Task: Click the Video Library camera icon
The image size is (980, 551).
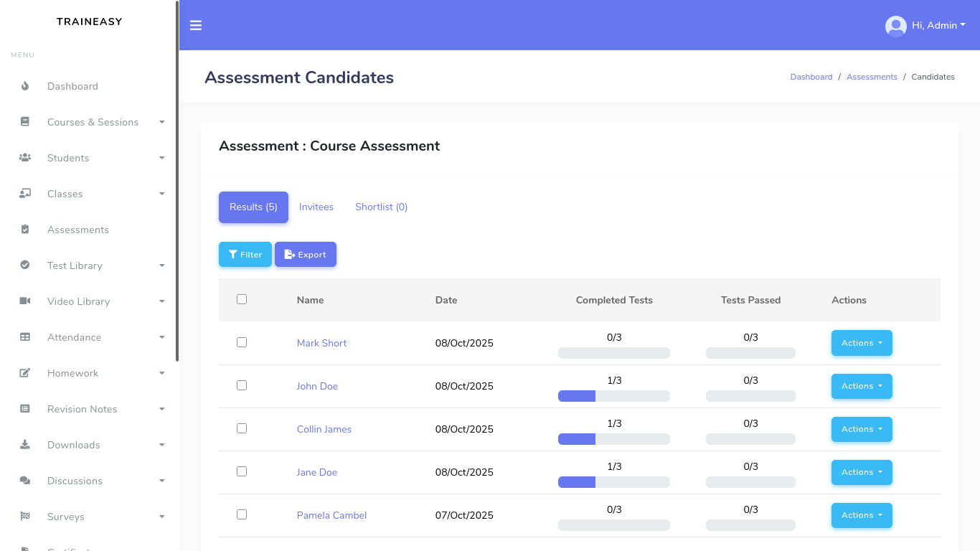Action: click(x=25, y=301)
